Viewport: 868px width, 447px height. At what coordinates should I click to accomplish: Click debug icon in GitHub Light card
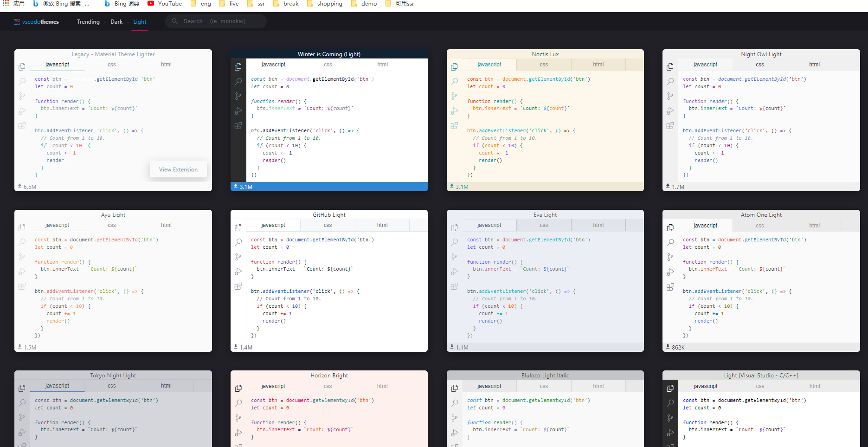238,272
